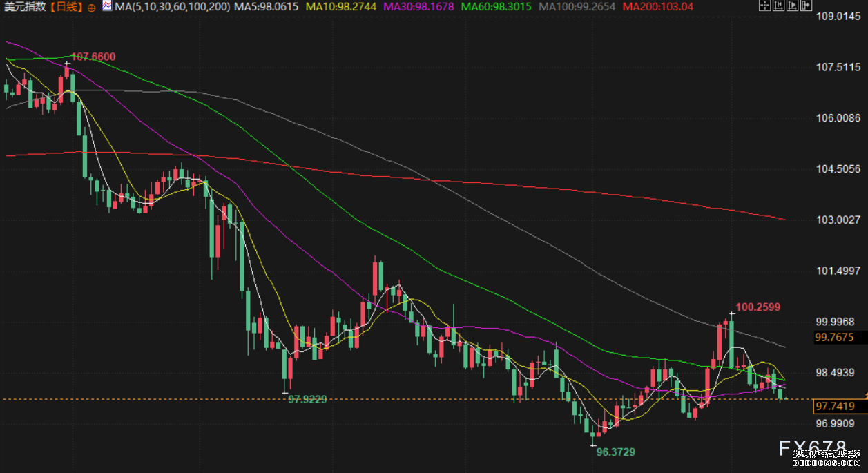868x473 pixels.
Task: Click the magenta MA30:98.1678 legend
Action: tap(419, 7)
